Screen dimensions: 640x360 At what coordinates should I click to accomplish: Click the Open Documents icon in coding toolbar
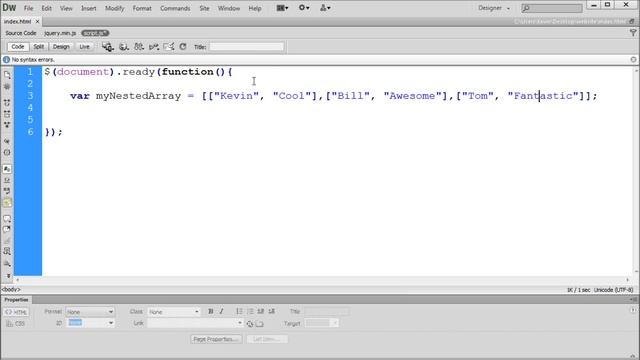(7, 75)
